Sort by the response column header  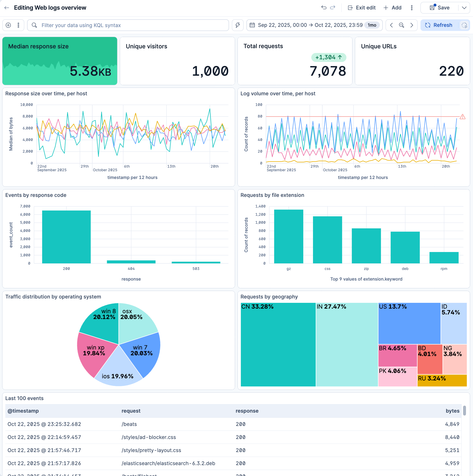[247, 411]
